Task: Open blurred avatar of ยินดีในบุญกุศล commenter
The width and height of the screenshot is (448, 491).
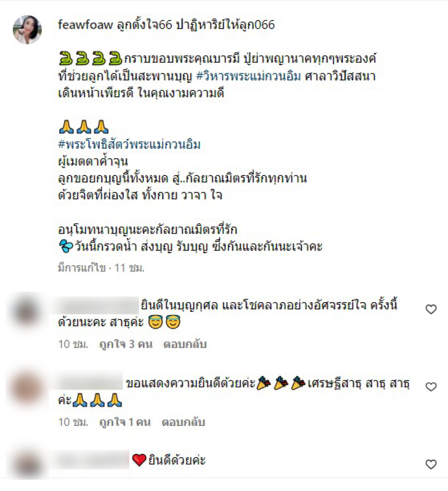Action: coord(26,311)
